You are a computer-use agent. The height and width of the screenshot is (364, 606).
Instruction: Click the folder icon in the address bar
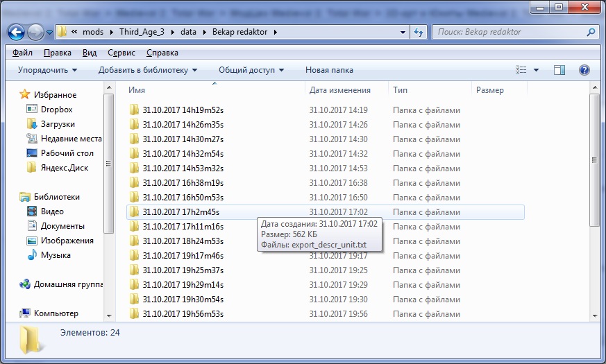62,32
